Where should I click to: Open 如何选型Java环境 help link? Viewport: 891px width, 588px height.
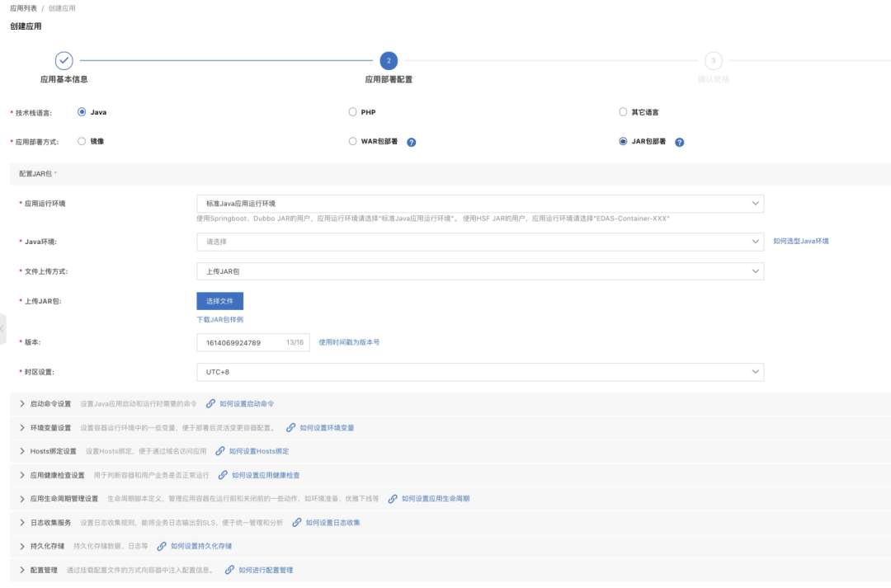[800, 241]
